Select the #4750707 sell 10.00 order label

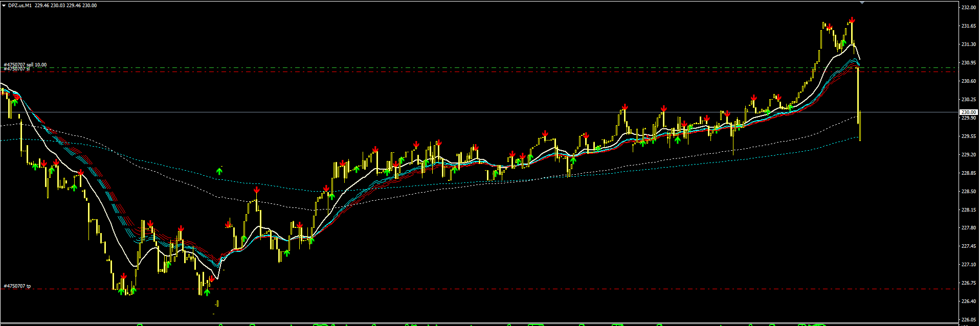tap(25, 65)
